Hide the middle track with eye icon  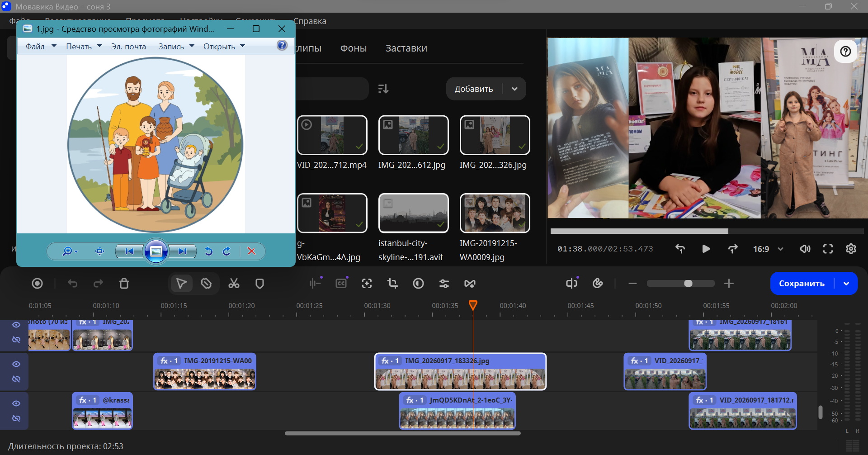tap(16, 364)
